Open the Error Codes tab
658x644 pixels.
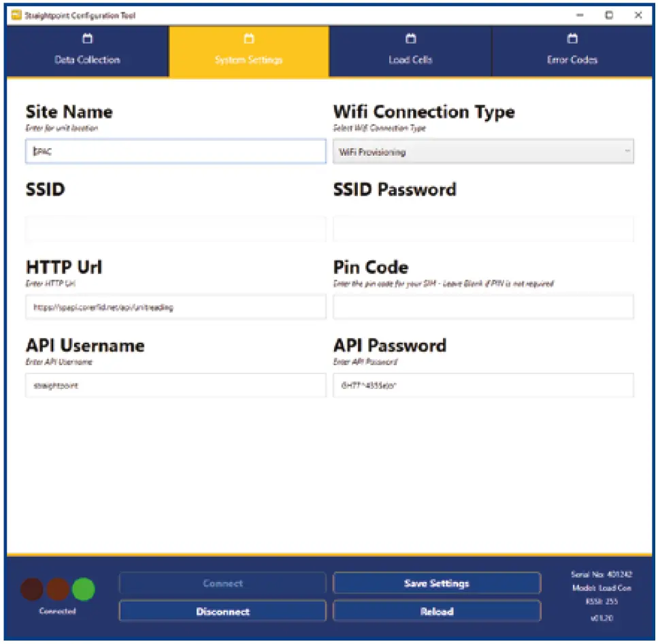point(572,51)
